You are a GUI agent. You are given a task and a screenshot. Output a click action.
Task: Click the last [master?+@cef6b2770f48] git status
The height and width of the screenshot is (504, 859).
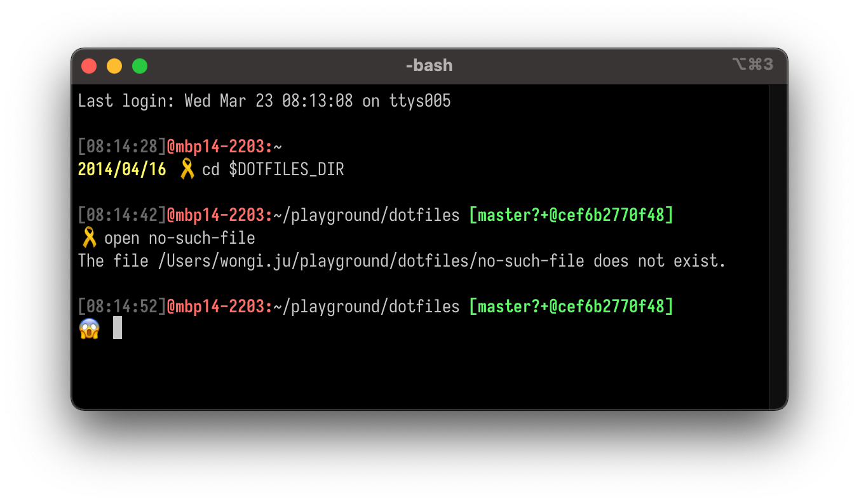[x=571, y=307]
